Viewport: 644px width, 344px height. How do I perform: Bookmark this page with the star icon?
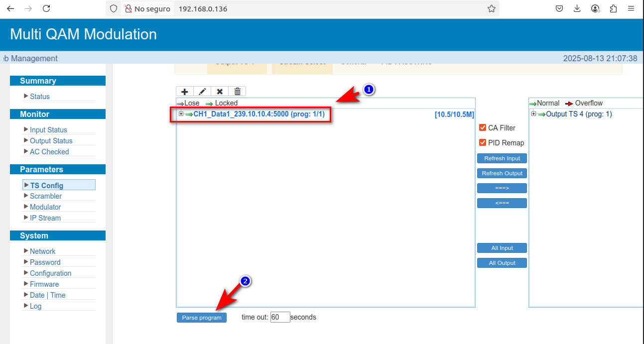491,8
